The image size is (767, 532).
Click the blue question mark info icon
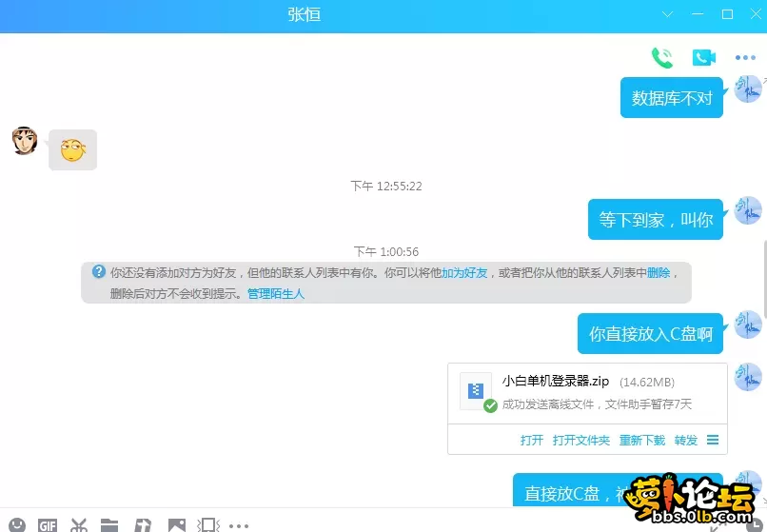click(x=99, y=271)
